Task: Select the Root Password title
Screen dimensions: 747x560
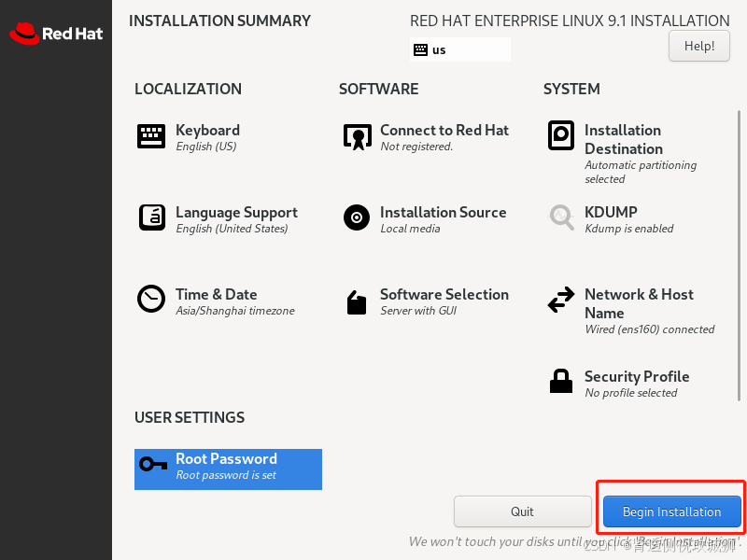Action: [226, 458]
